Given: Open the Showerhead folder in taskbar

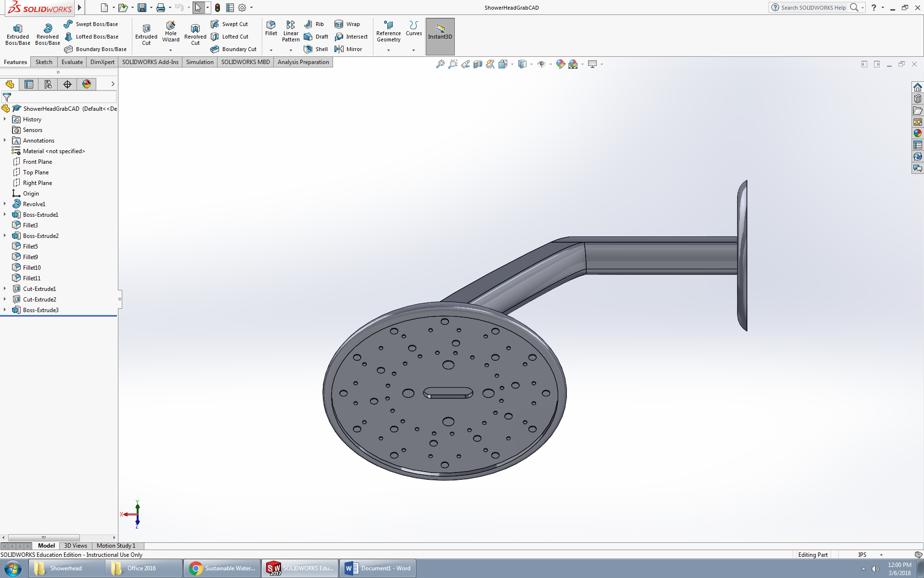Looking at the screenshot, I should click(66, 568).
